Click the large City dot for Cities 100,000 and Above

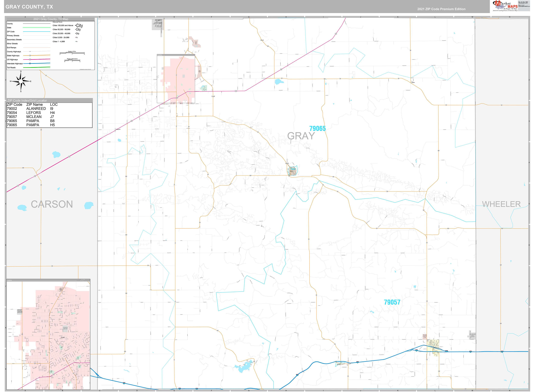click(x=76, y=26)
